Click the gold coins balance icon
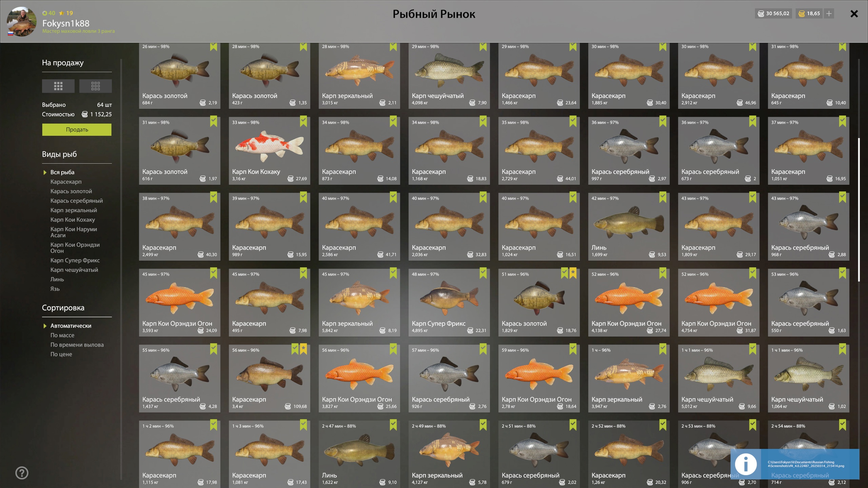868x488 pixels. [802, 14]
